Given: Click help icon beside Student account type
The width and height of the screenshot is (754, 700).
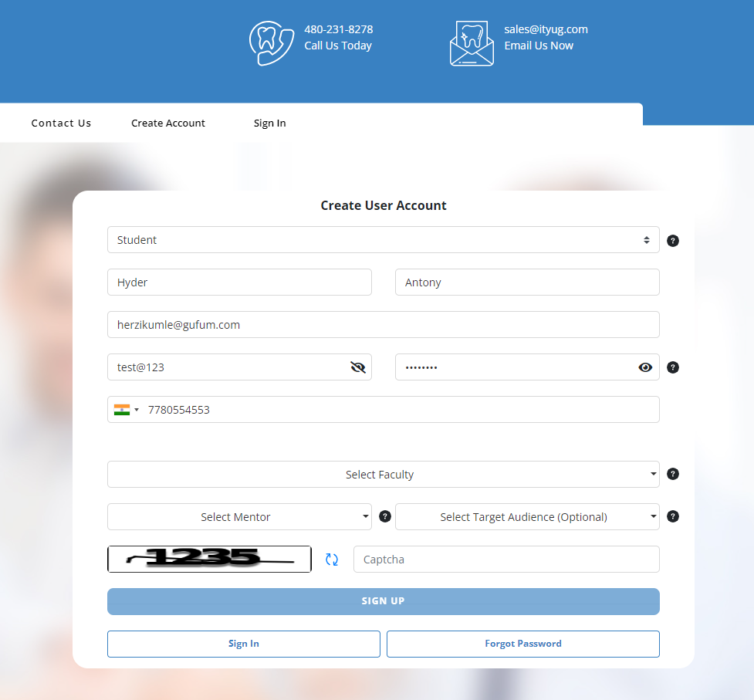Looking at the screenshot, I should click(x=673, y=241).
